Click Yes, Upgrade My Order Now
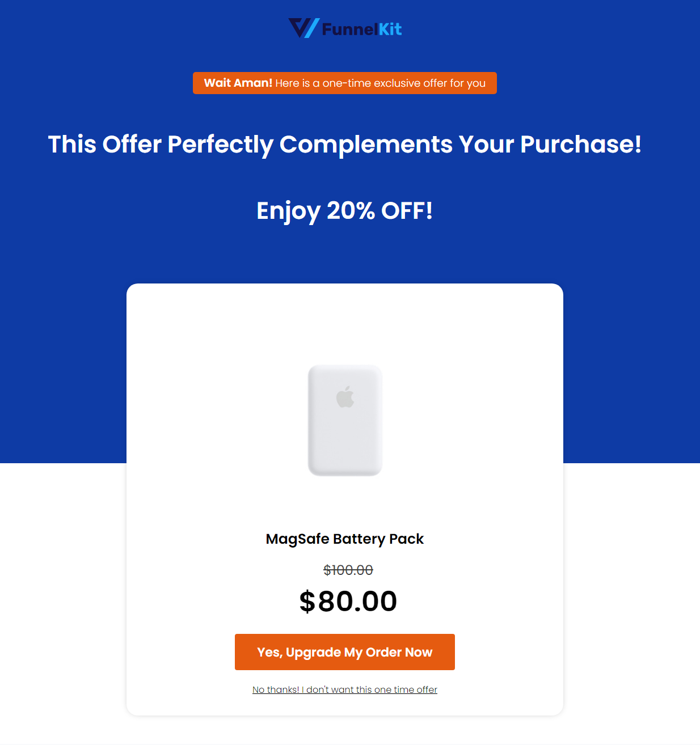 pos(345,652)
